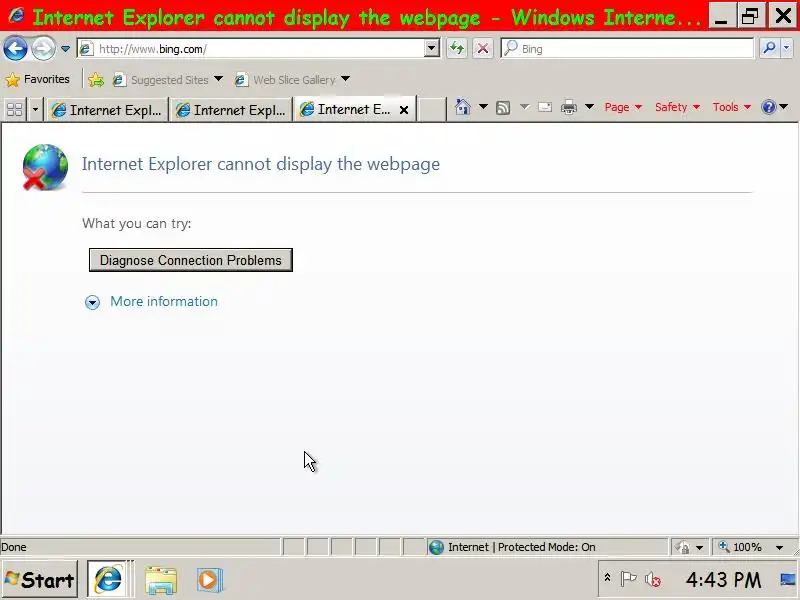This screenshot has width=800, height=600.
Task: Click the RSS Feeds icon
Action: pyautogui.click(x=503, y=108)
